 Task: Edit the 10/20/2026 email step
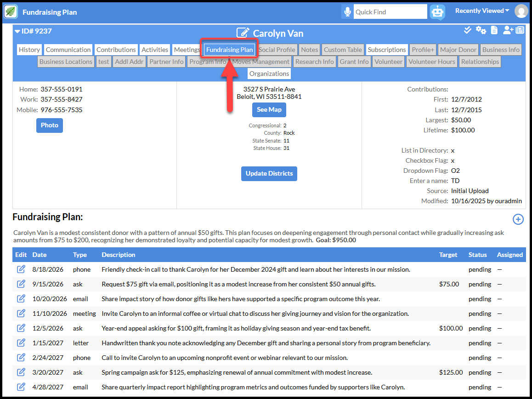(x=21, y=299)
